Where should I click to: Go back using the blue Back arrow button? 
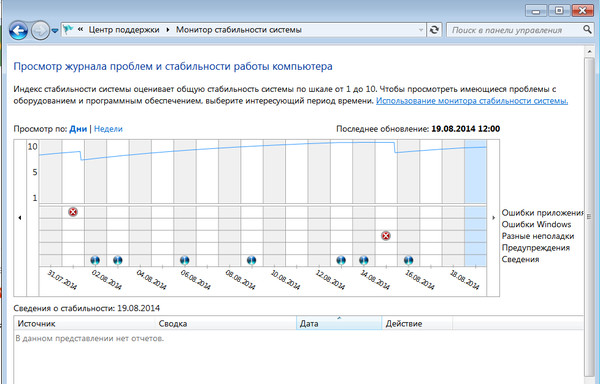[x=18, y=30]
